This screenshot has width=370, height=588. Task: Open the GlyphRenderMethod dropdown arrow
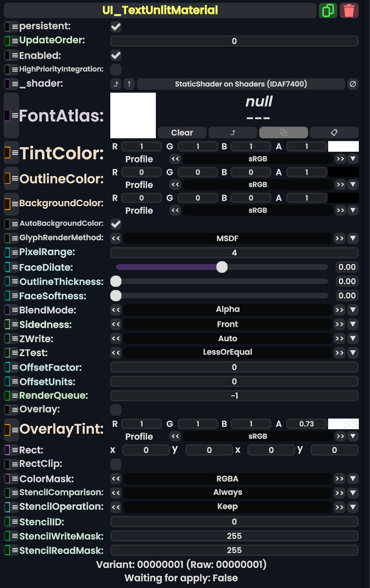click(x=353, y=238)
